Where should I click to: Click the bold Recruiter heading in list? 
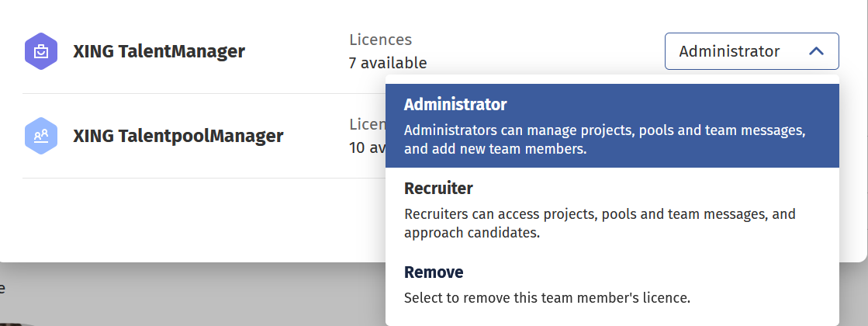[x=438, y=189]
